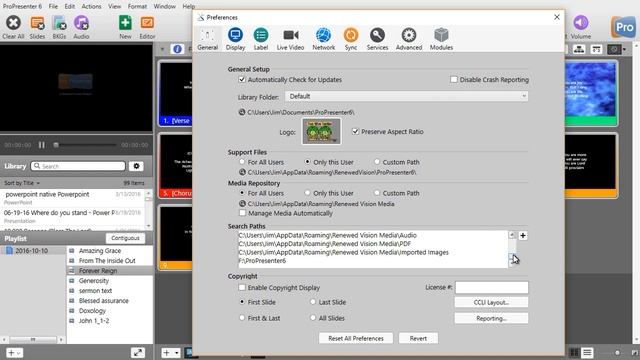
Task: Click License number input field
Action: (491, 287)
